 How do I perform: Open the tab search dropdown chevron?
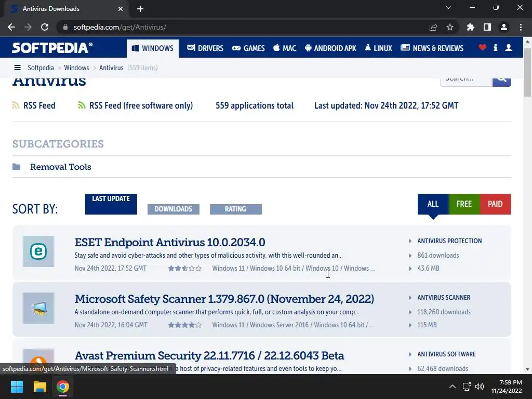tap(448, 7)
